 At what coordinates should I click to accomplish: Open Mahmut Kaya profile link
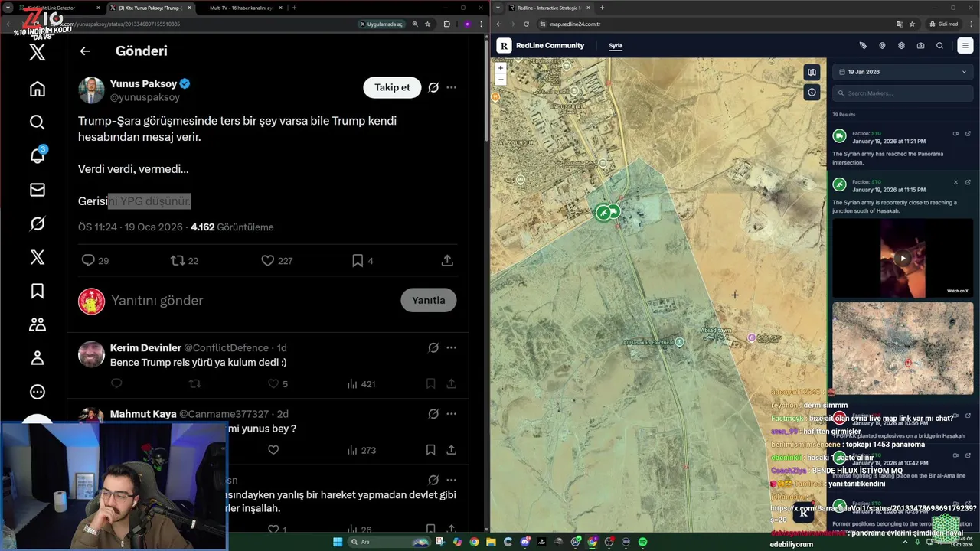[143, 414]
